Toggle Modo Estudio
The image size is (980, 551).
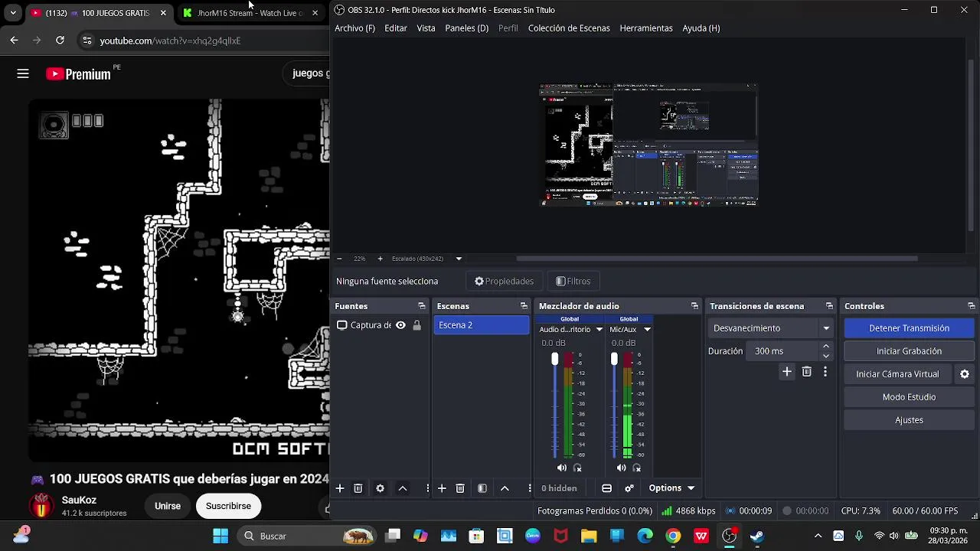pos(909,397)
